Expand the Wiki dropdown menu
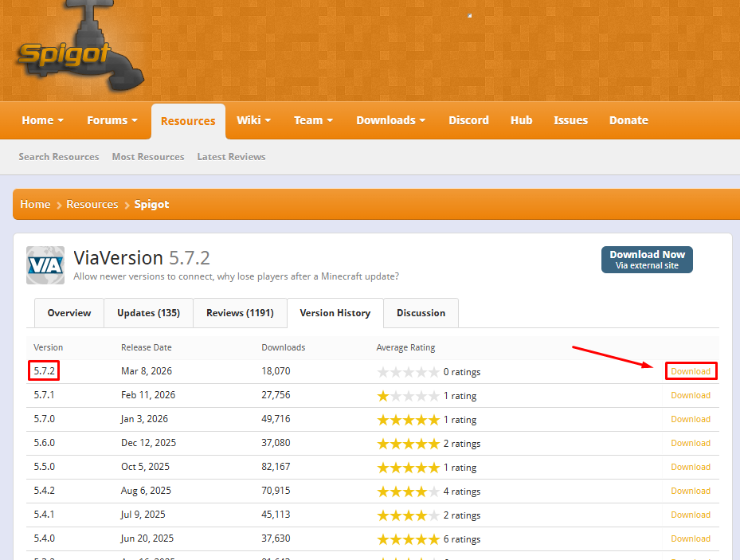This screenshot has width=740, height=560. click(x=254, y=120)
